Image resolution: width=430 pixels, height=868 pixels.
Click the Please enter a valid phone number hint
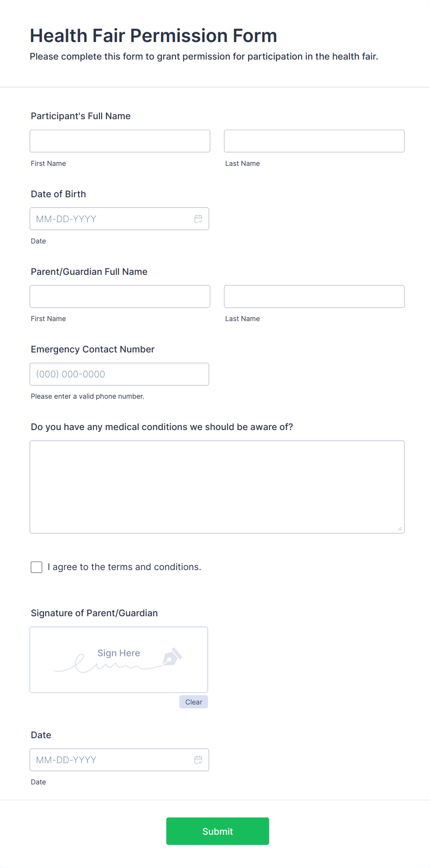[87, 396]
